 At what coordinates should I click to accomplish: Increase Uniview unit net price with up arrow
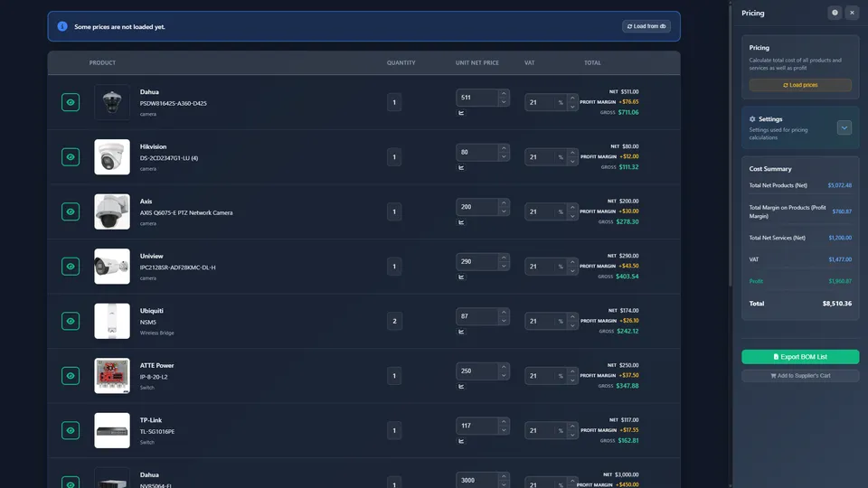coord(504,258)
